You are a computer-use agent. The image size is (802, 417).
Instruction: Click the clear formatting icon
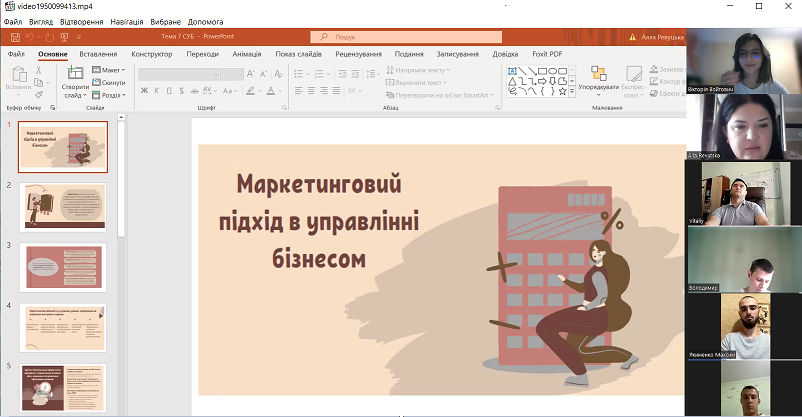[x=278, y=74]
